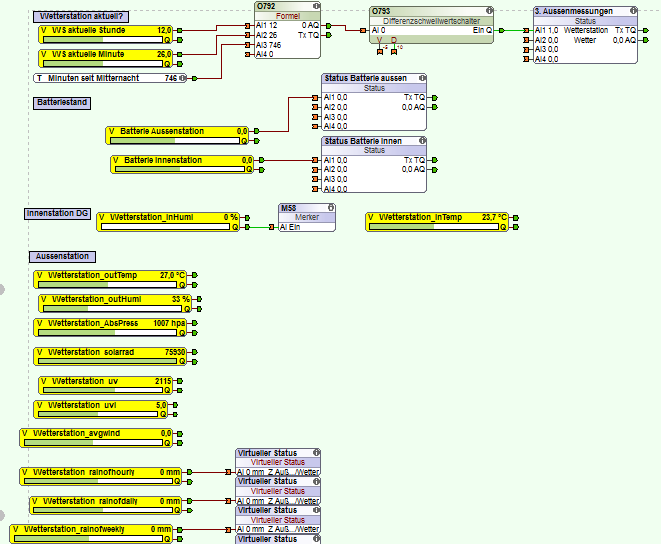
Task: Select the 'Batteriestand' label
Action: [62, 102]
